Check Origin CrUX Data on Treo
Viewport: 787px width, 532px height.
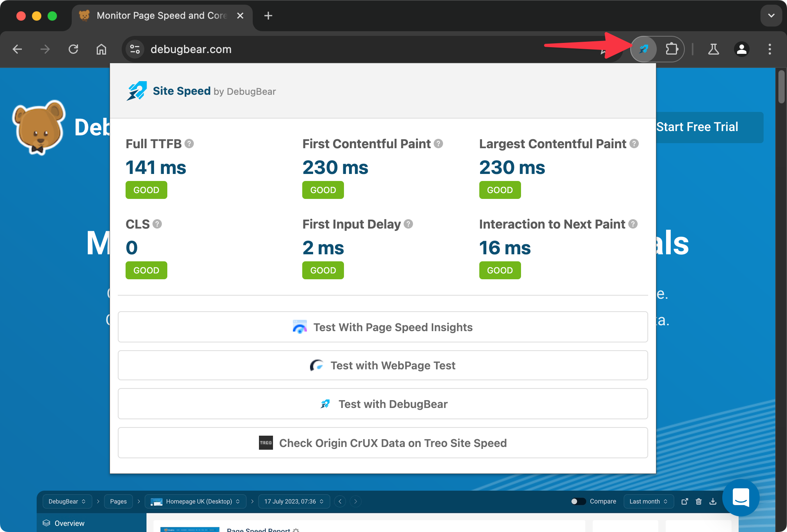tap(383, 443)
